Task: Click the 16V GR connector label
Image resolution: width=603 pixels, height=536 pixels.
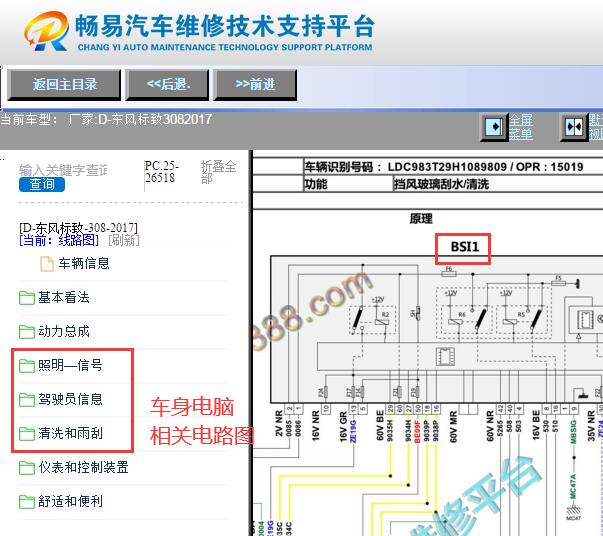Action: click(343, 426)
